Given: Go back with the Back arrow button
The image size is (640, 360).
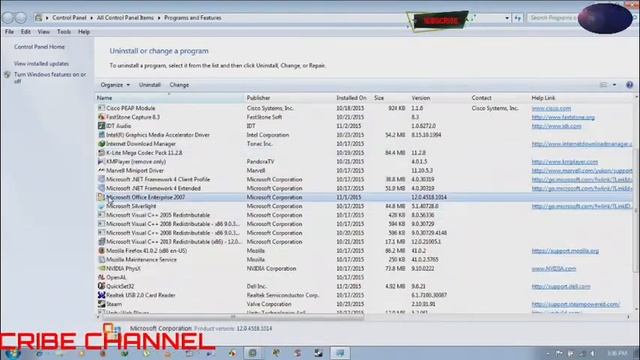Looking at the screenshot, I should [8, 18].
